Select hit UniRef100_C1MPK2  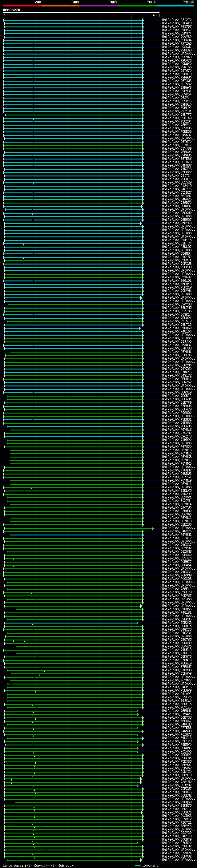click(177, 30)
